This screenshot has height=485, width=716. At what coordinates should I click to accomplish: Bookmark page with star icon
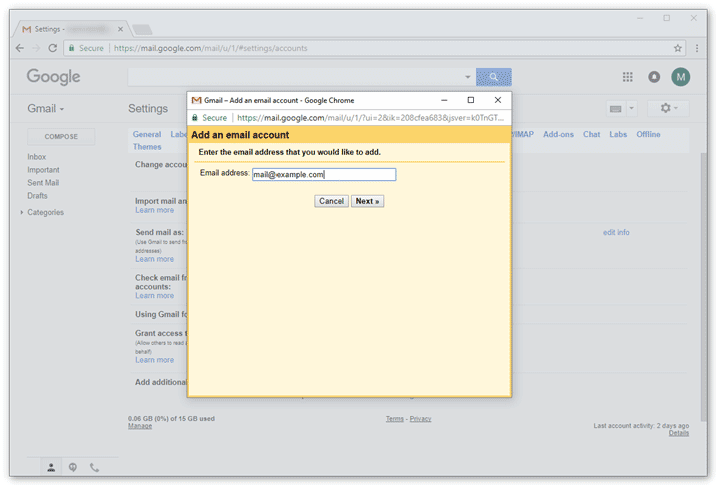coord(677,47)
